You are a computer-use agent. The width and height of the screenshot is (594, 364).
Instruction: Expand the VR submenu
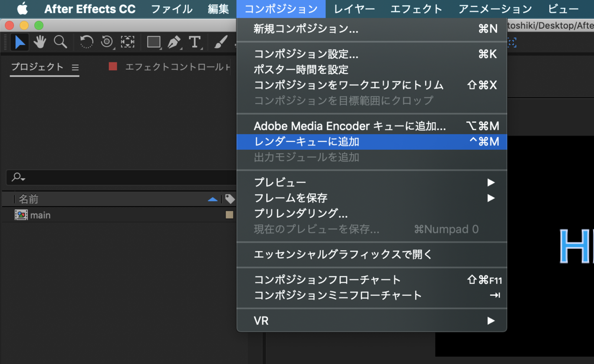click(372, 321)
